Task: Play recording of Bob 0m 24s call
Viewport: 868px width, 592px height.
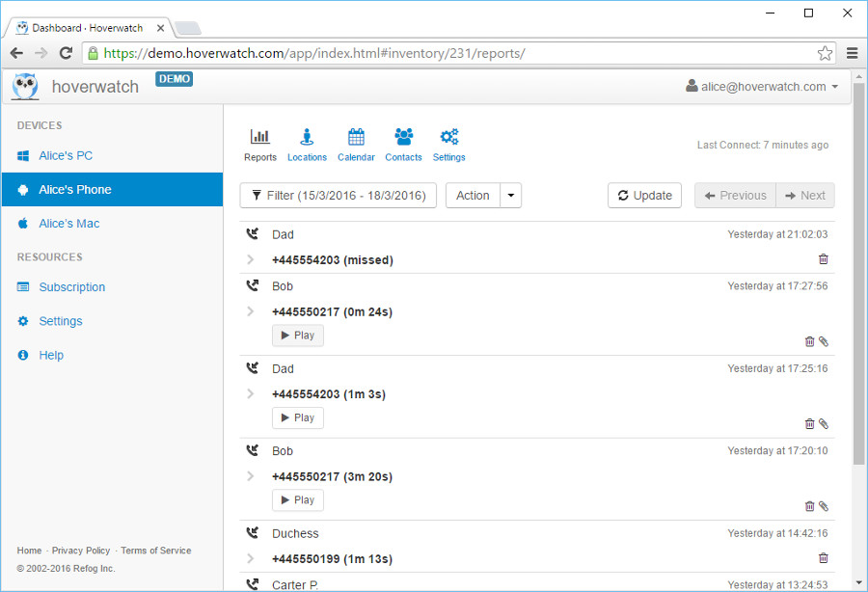Action: [298, 336]
